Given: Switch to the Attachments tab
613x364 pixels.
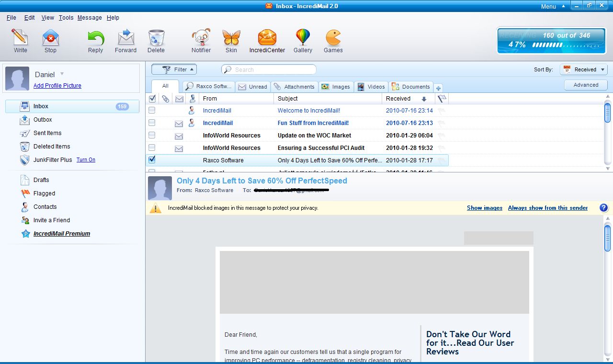Looking at the screenshot, I should [294, 87].
